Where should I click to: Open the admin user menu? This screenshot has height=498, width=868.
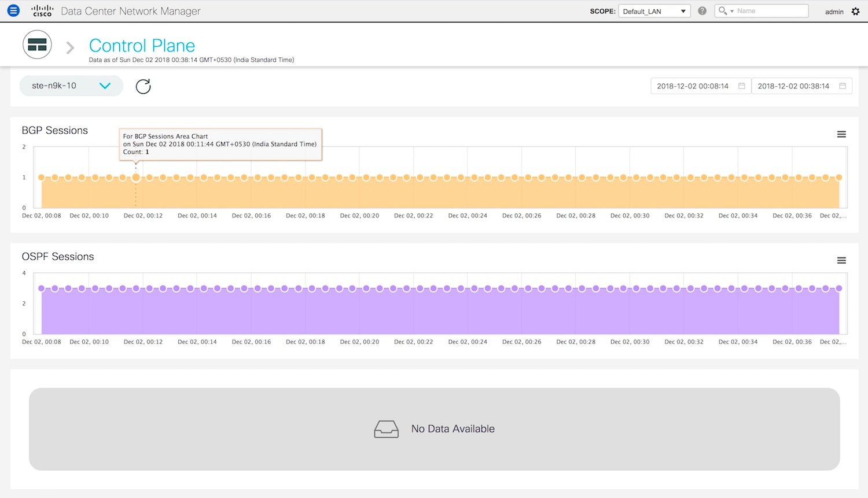click(x=834, y=12)
